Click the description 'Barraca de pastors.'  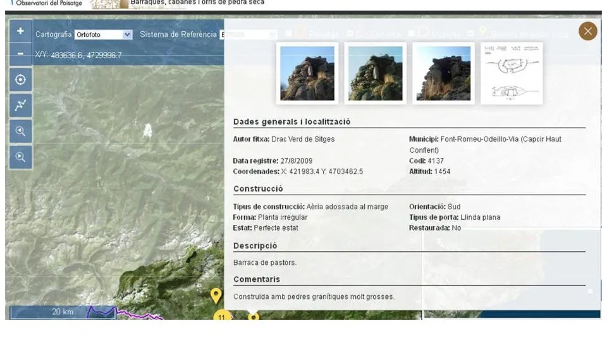click(x=265, y=263)
